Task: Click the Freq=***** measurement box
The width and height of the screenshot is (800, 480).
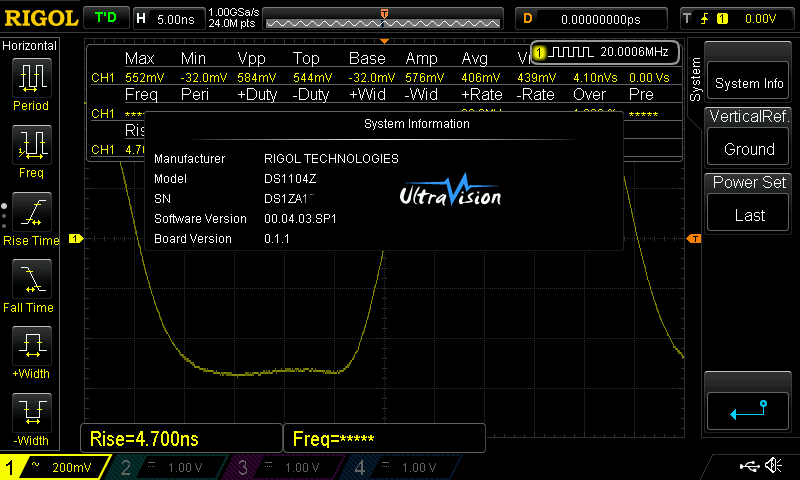Action: (384, 438)
